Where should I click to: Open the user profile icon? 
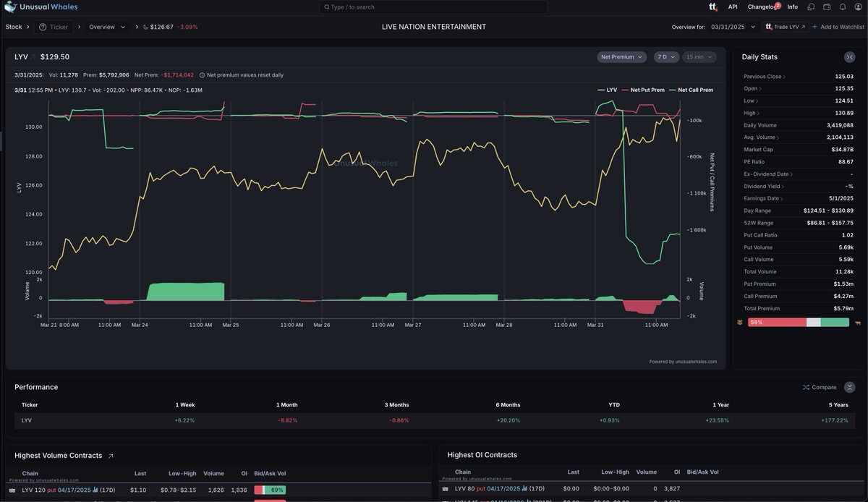click(858, 7)
